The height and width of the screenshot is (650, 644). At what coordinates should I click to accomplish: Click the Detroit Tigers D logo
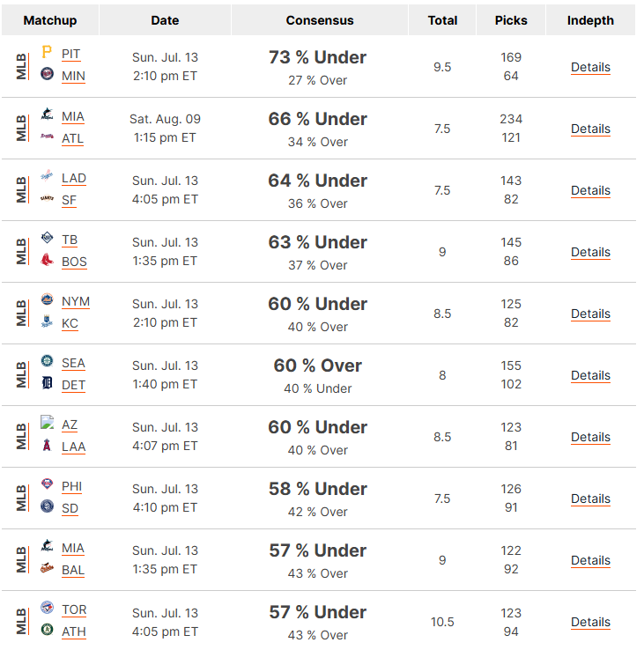[x=47, y=383]
